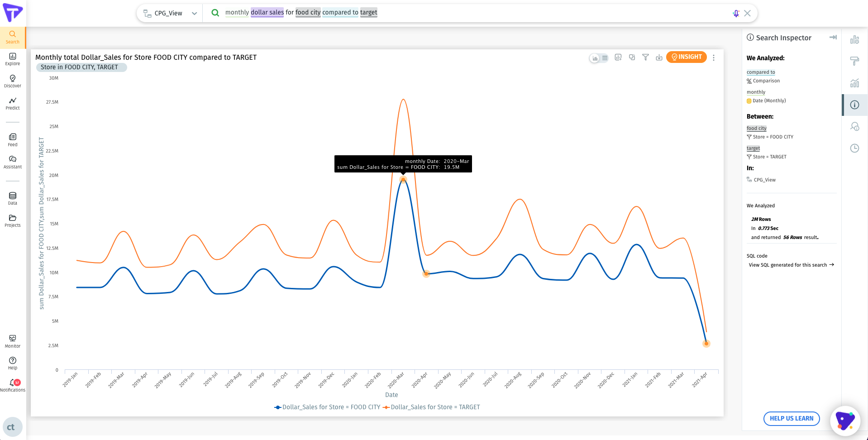Go to Discover in the sidebar
The width and height of the screenshot is (868, 440).
click(13, 81)
